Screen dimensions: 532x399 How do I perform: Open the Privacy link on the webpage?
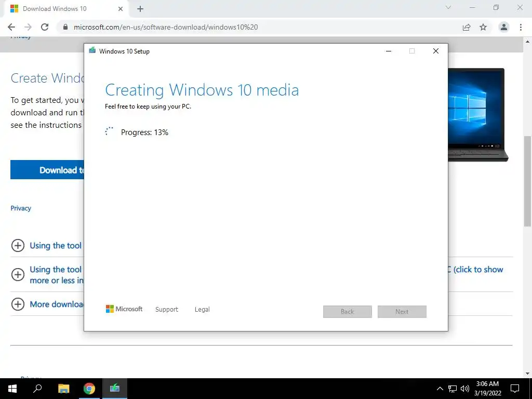21,208
